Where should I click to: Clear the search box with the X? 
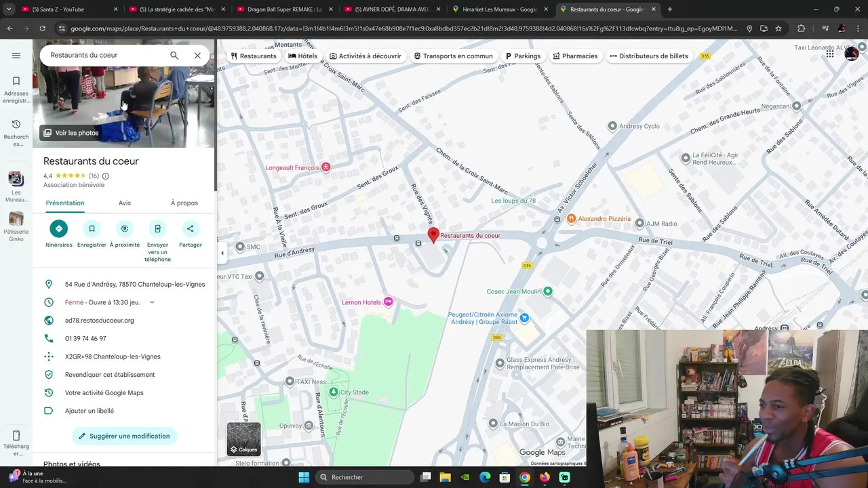(x=197, y=56)
